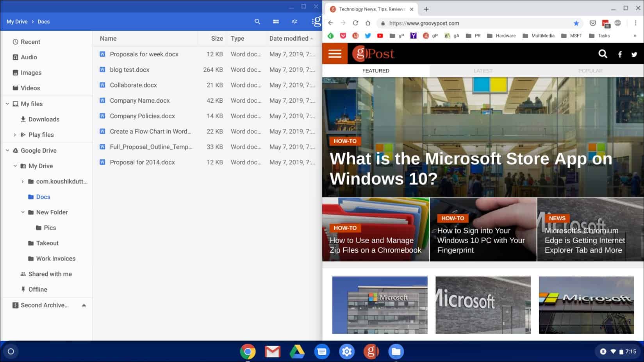Open the Microsoft Store App featured article
The height and width of the screenshot is (362, 644).
471,169
